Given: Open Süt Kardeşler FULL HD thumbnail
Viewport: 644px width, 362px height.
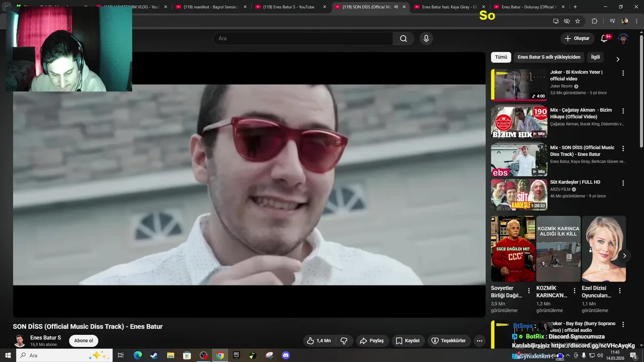Looking at the screenshot, I should 519,195.
